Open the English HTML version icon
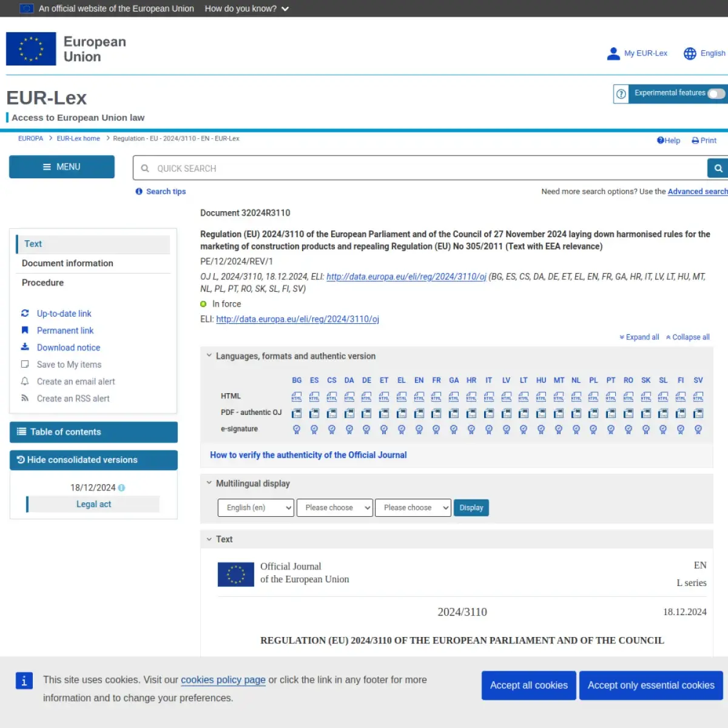 (419, 397)
